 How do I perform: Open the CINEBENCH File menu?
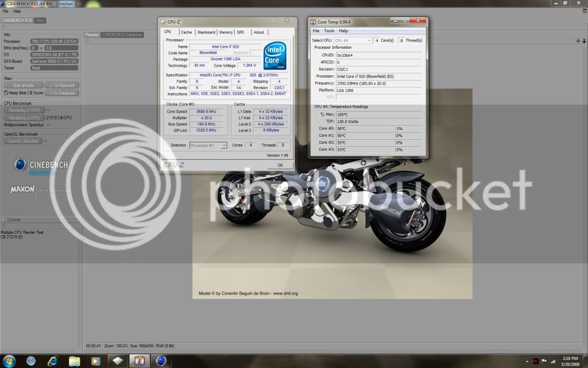click(5, 11)
